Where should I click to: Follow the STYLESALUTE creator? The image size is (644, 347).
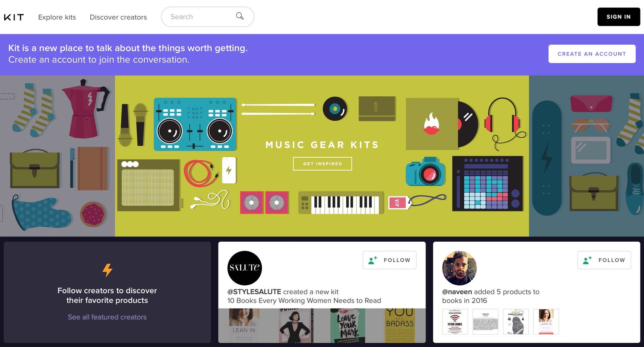(x=389, y=260)
